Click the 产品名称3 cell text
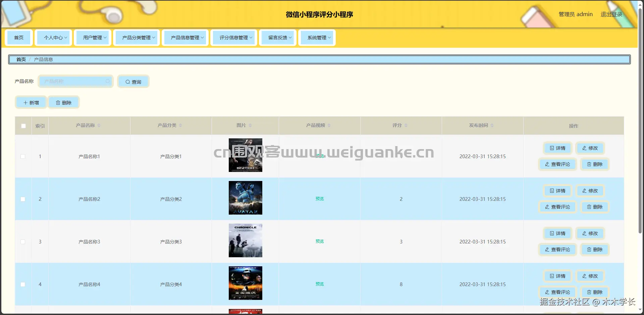Viewport: 644px width, 315px height. 89,242
